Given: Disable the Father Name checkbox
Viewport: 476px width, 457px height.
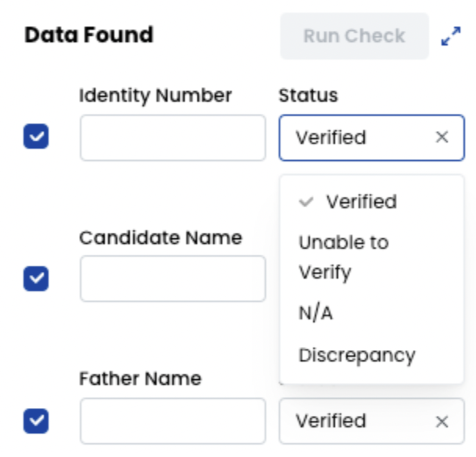Looking at the screenshot, I should point(36,421).
